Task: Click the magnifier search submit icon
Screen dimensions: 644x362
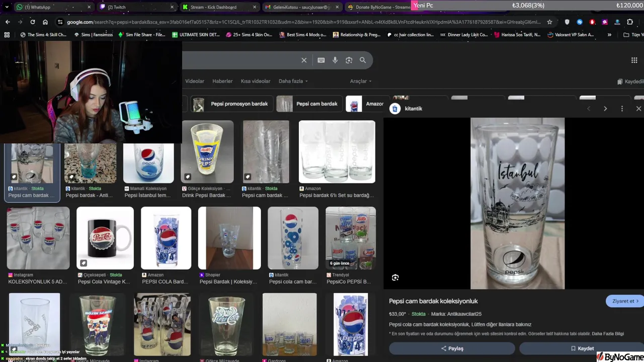Action: (363, 60)
